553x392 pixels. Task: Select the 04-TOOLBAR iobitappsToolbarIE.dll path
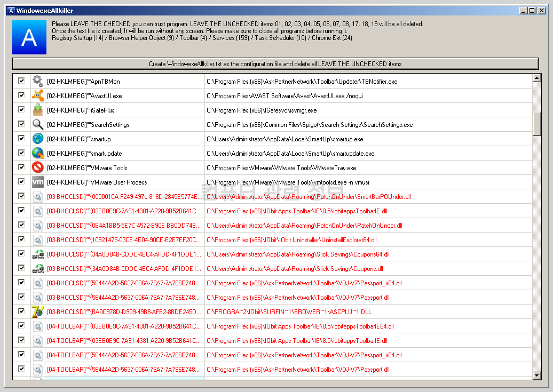[297, 341]
